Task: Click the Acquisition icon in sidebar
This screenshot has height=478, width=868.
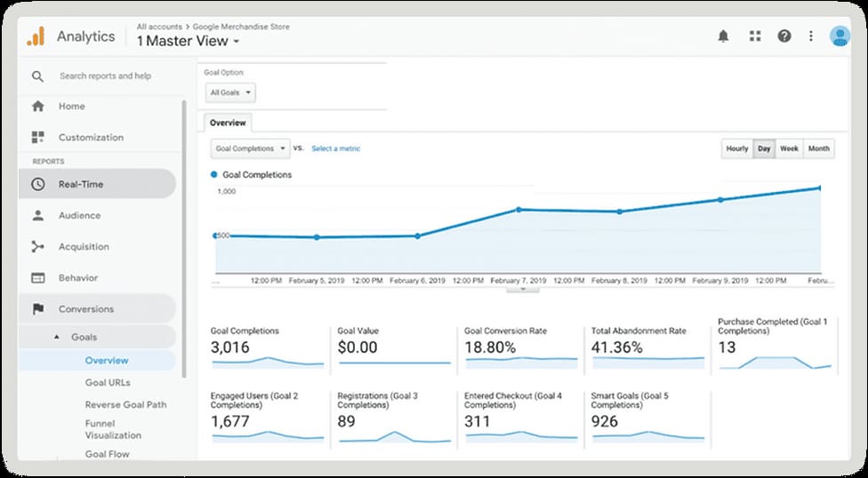Action: pos(37,247)
